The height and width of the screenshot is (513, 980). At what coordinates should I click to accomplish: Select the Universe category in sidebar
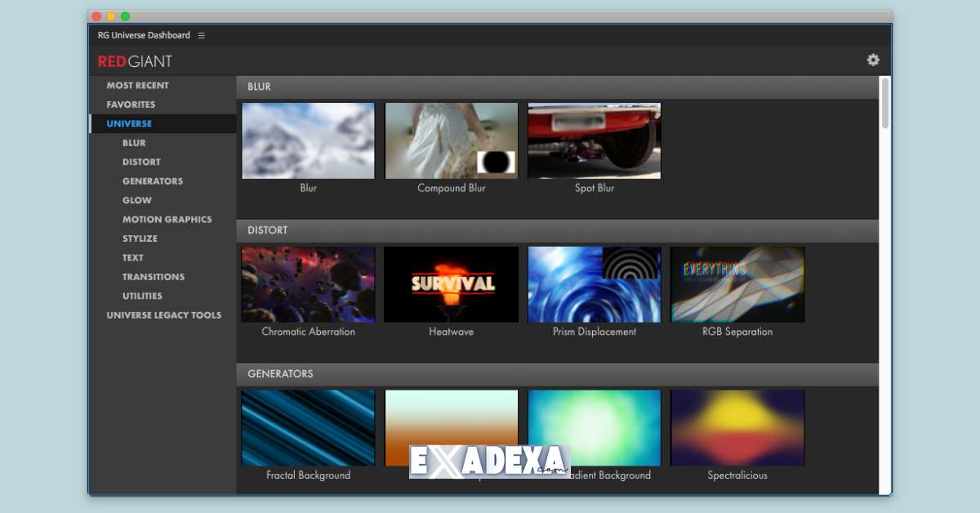[129, 124]
